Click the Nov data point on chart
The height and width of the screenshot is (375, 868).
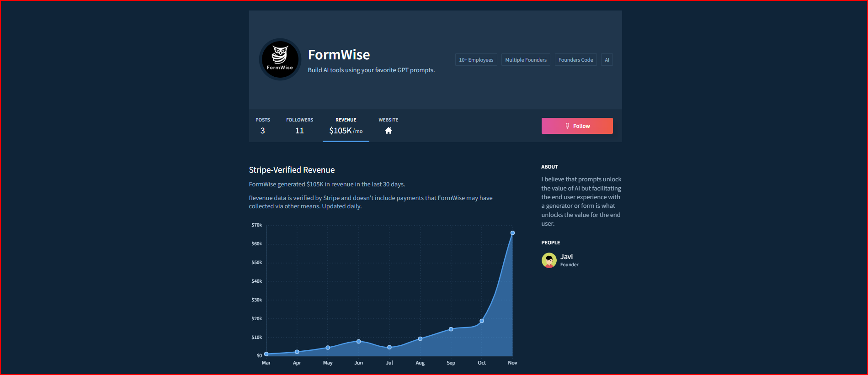pyautogui.click(x=512, y=233)
